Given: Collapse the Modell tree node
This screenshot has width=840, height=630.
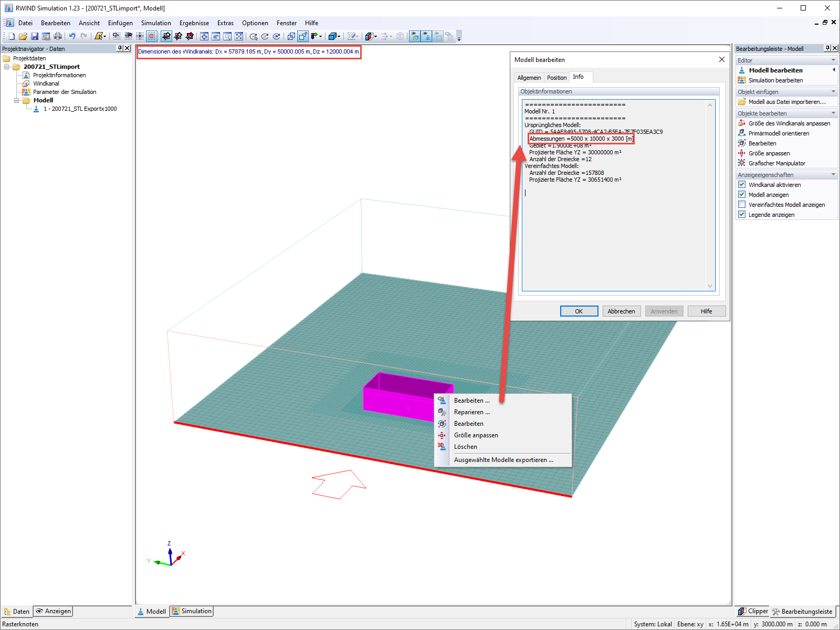Looking at the screenshot, I should (16, 100).
